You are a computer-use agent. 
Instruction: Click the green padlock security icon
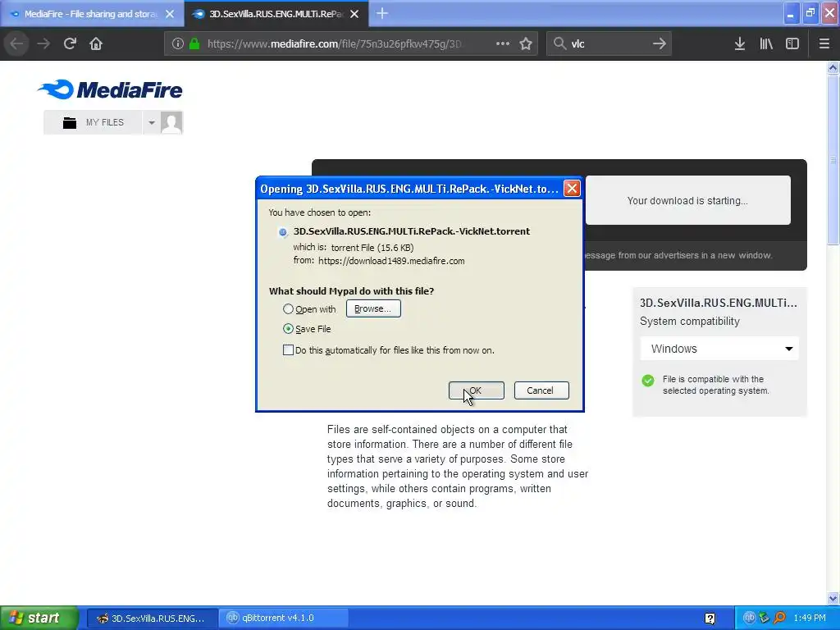pyautogui.click(x=194, y=43)
